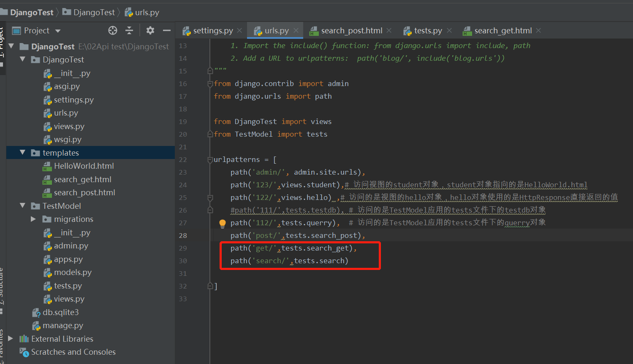Click on 'tests.search' in line 30
633x364 pixels.
point(319,261)
